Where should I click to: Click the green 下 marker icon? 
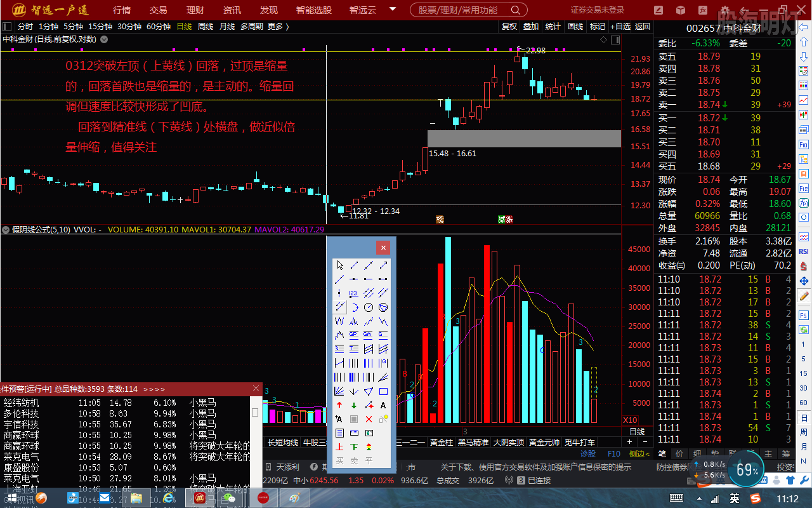click(x=354, y=446)
